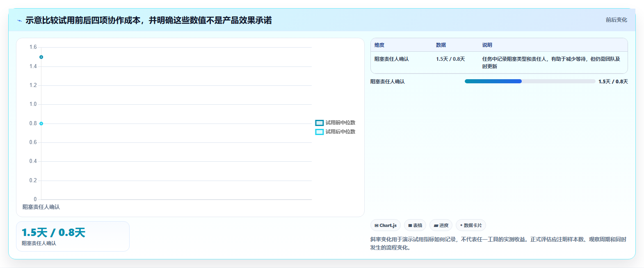Click the 1.5 data point on chart
The width and height of the screenshot is (644, 268).
click(41, 57)
